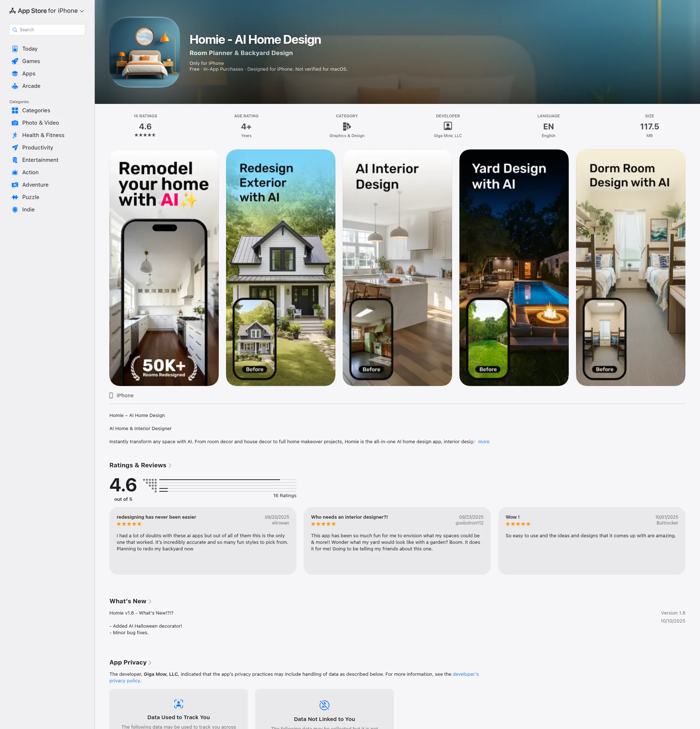This screenshot has height=729, width=700.
Task: Click 'Added AI Halloween decorator!' release note
Action: (x=146, y=626)
